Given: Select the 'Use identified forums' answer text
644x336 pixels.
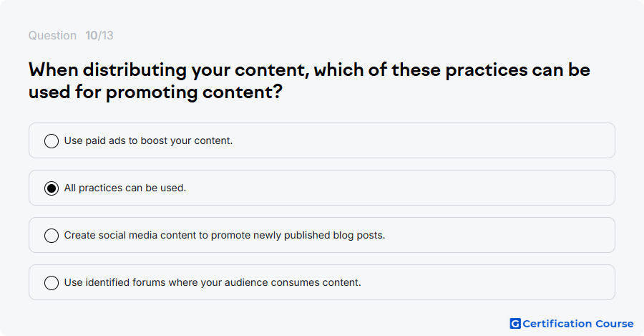Looking at the screenshot, I should (213, 282).
